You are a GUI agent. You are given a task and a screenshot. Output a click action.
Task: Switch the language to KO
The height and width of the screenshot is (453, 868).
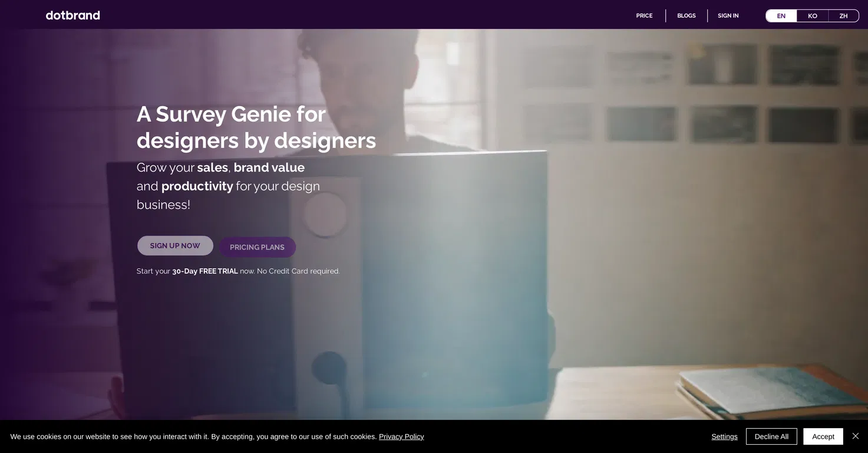tap(813, 16)
